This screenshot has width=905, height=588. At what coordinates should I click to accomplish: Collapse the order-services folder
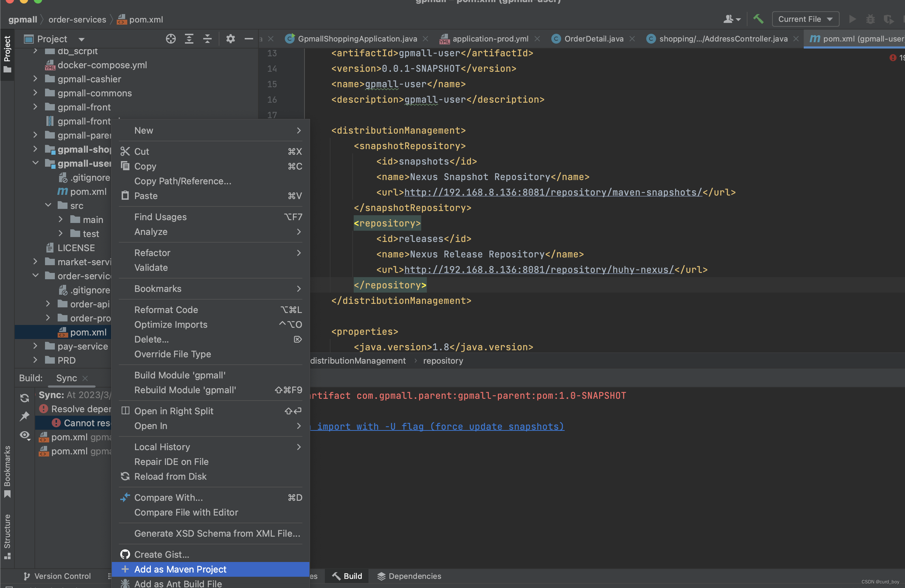coord(36,276)
